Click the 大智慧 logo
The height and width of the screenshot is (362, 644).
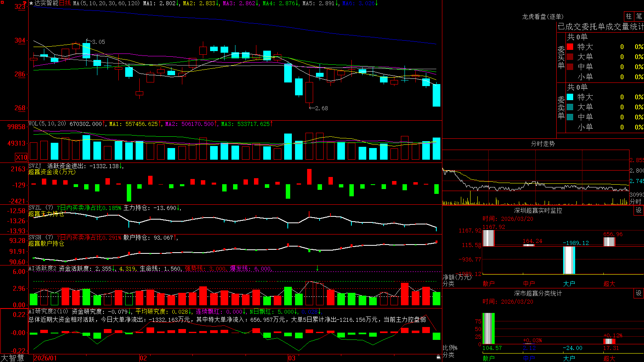[12, 358]
